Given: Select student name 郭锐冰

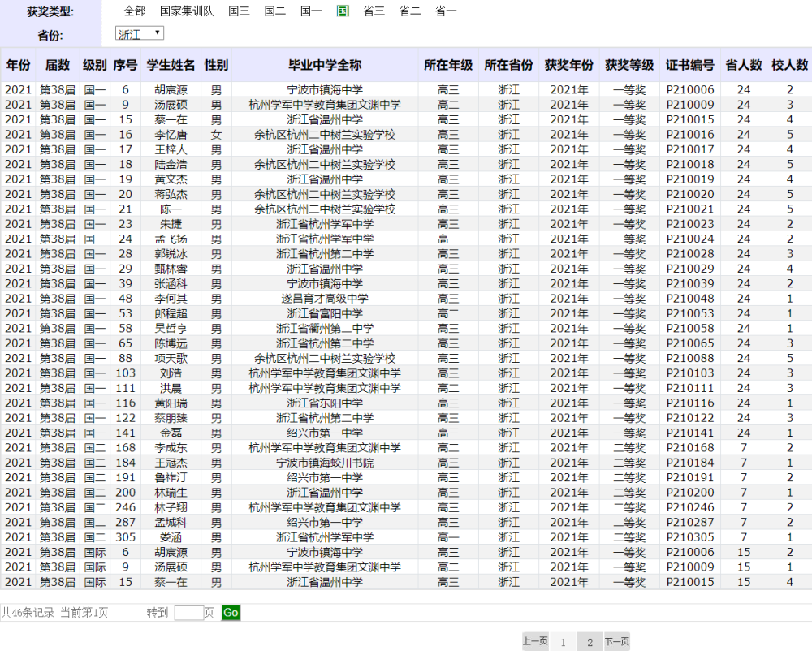Looking at the screenshot, I should (171, 254).
